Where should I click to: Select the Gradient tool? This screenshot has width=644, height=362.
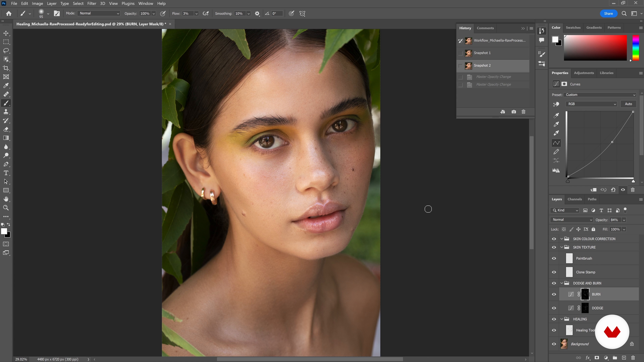pos(6,138)
